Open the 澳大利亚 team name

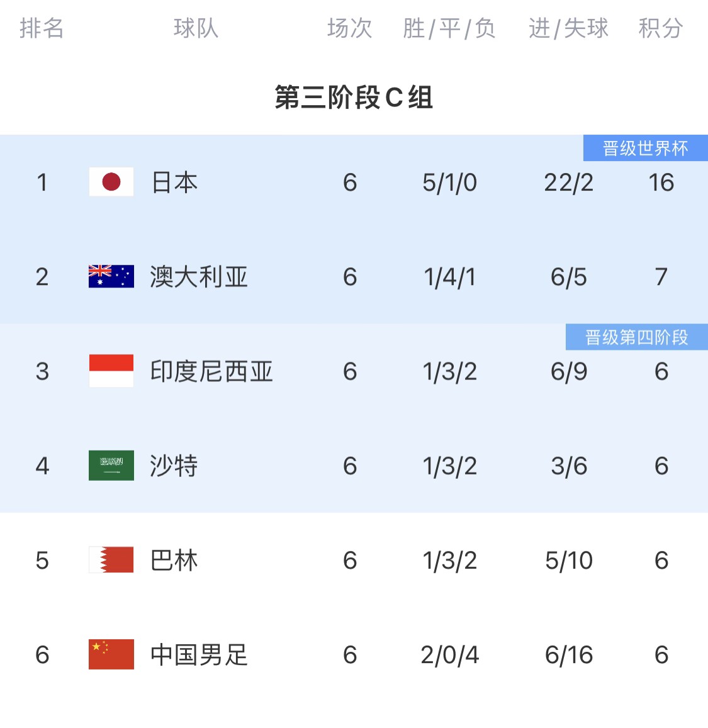pos(199,277)
